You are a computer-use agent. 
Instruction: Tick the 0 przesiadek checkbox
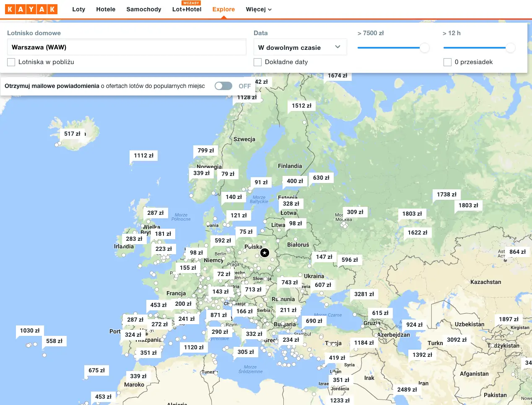(x=447, y=62)
